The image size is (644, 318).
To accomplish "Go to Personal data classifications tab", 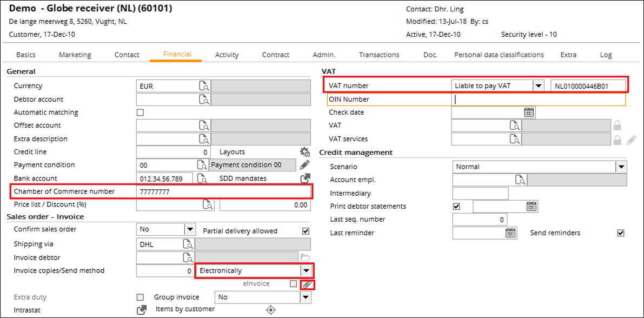I will tap(499, 55).
